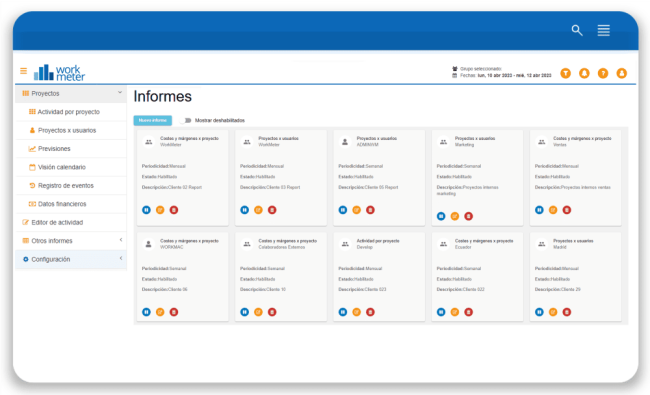Edit the Cliente 022 Ecuador card

455,312
